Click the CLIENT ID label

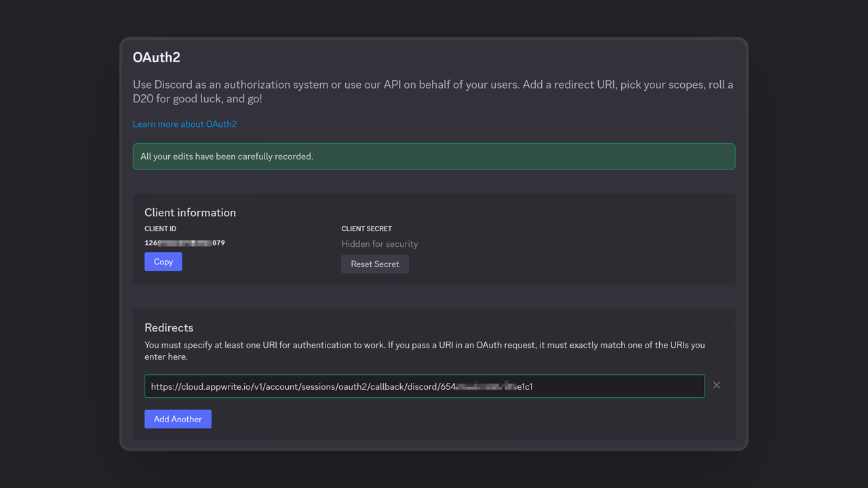(160, 229)
